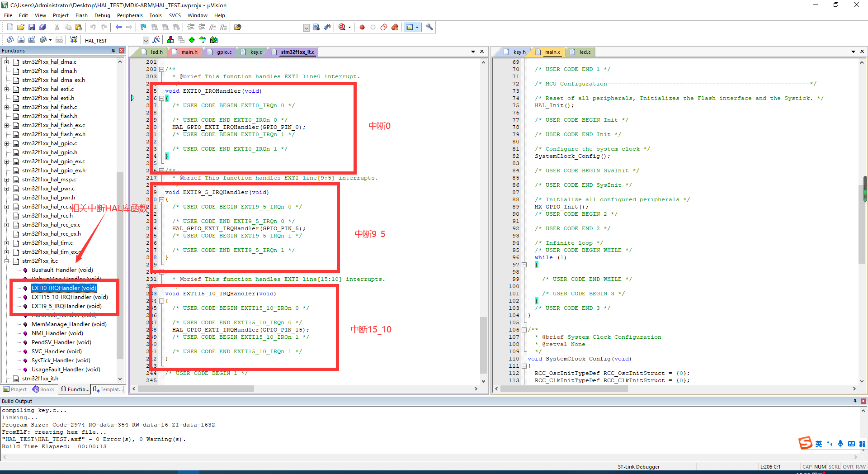
Task: Fold the while (1) block in main.c
Action: pyautogui.click(x=524, y=265)
